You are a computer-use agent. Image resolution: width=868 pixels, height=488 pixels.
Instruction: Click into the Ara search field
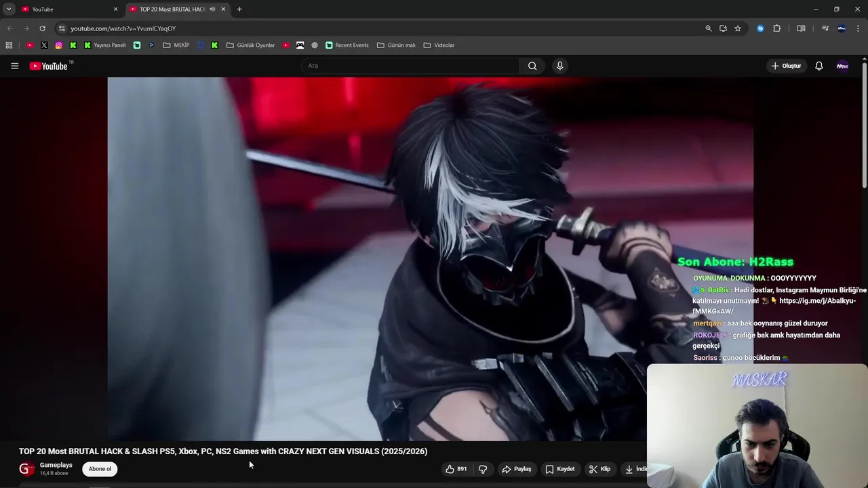pos(410,66)
